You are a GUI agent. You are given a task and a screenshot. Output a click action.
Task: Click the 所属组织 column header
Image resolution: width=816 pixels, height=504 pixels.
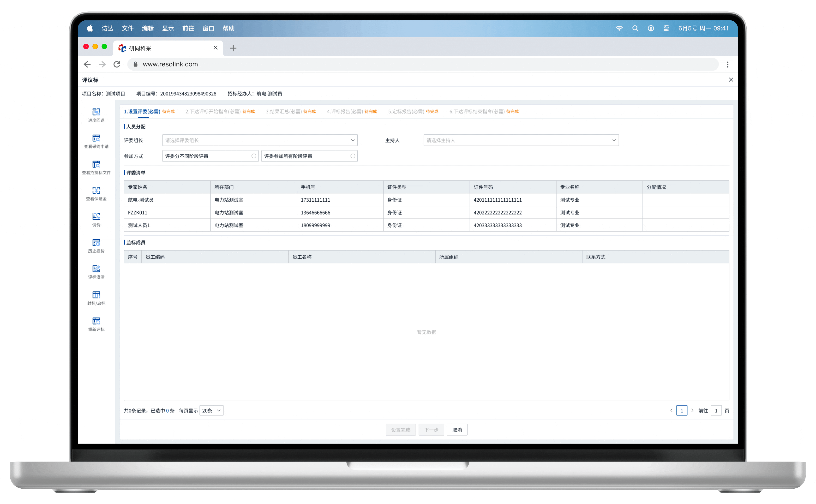pyautogui.click(x=508, y=257)
